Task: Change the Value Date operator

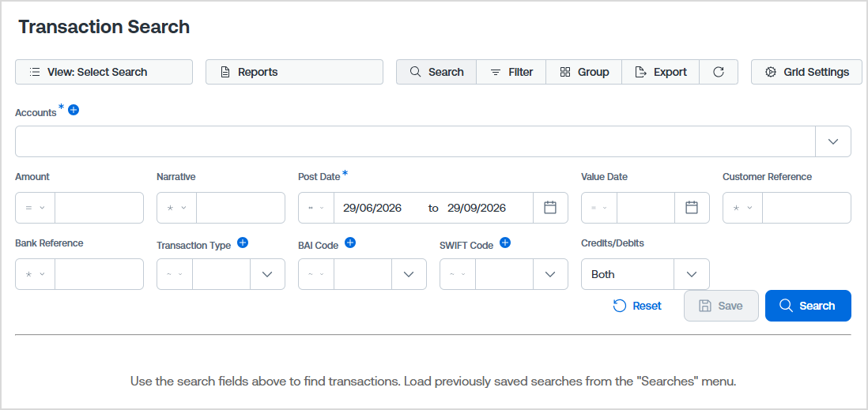Action: (599, 208)
